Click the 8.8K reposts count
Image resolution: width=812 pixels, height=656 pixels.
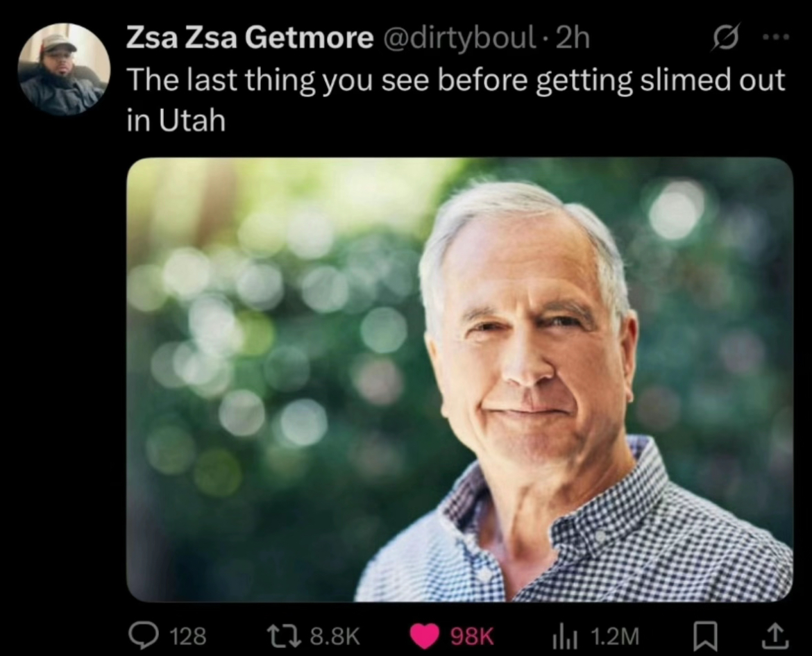point(335,637)
